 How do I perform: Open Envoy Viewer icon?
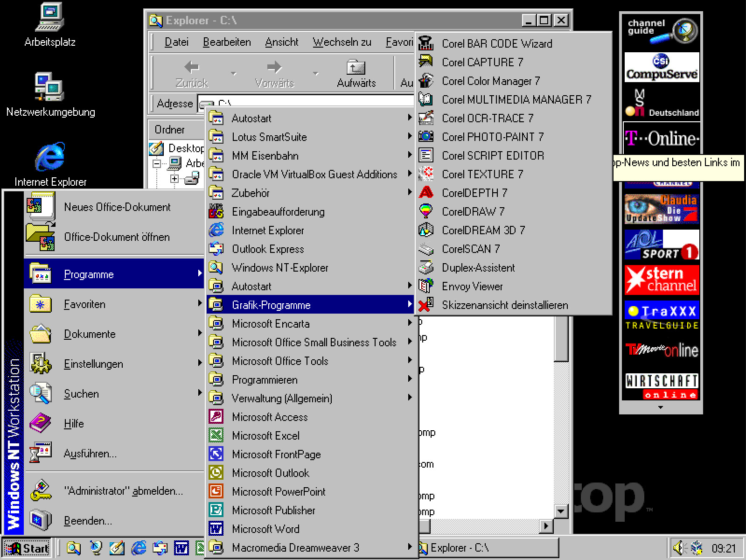click(x=425, y=286)
